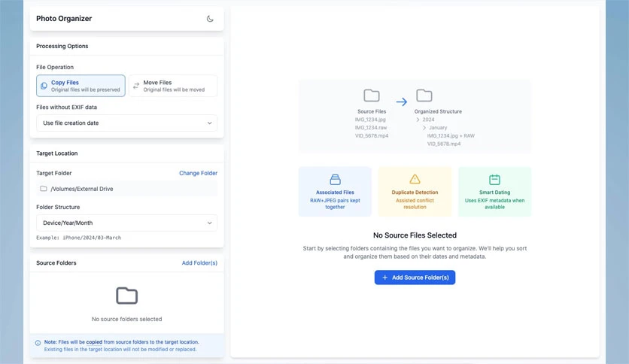
Task: Open the Files without EXIF data dropdown
Action: [x=126, y=123]
